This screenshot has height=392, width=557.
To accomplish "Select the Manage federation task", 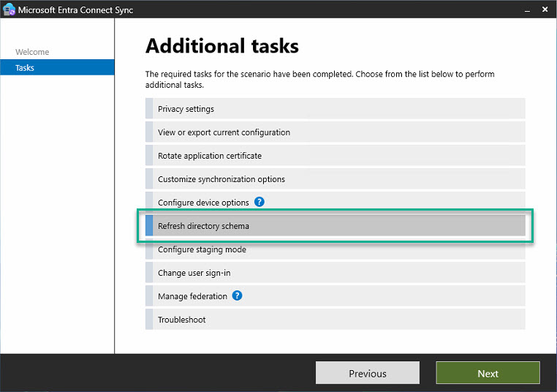I will 192,296.
